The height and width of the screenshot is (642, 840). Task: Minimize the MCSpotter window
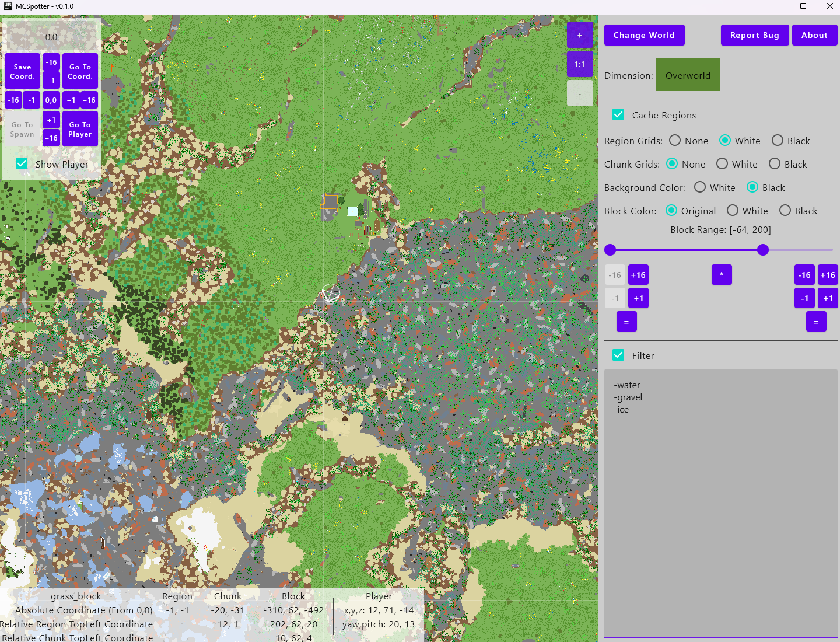(x=777, y=6)
